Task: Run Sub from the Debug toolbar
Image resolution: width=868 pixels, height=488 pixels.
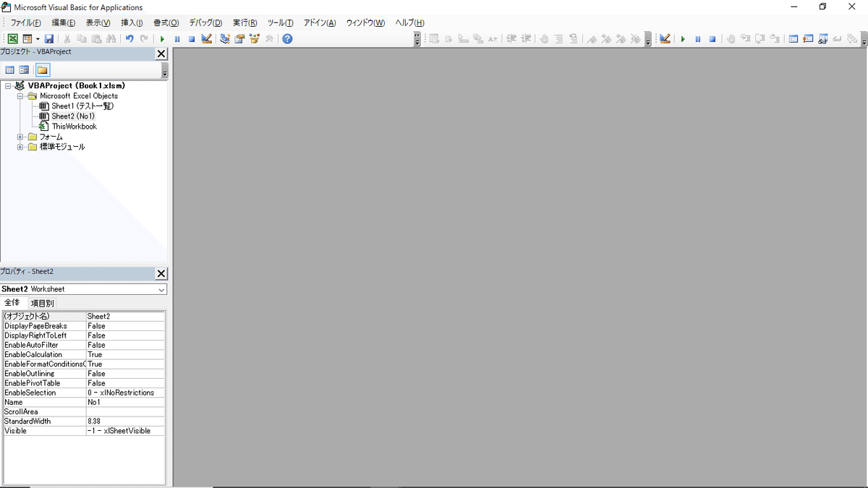Action: point(683,39)
